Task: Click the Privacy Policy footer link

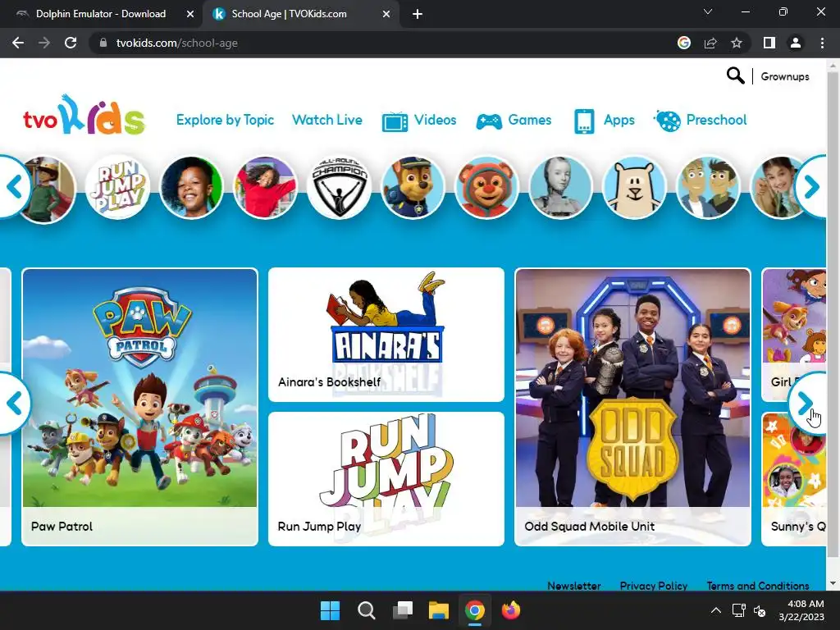Action: coord(654,586)
